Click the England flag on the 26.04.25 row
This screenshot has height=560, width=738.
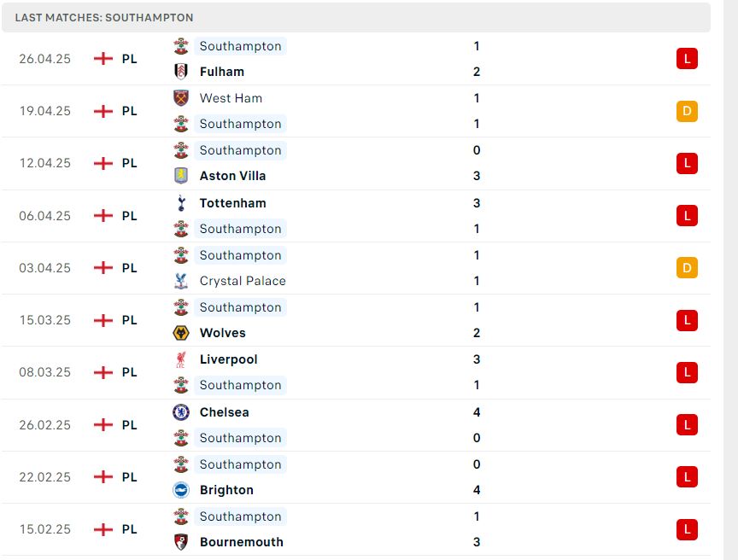pos(103,59)
